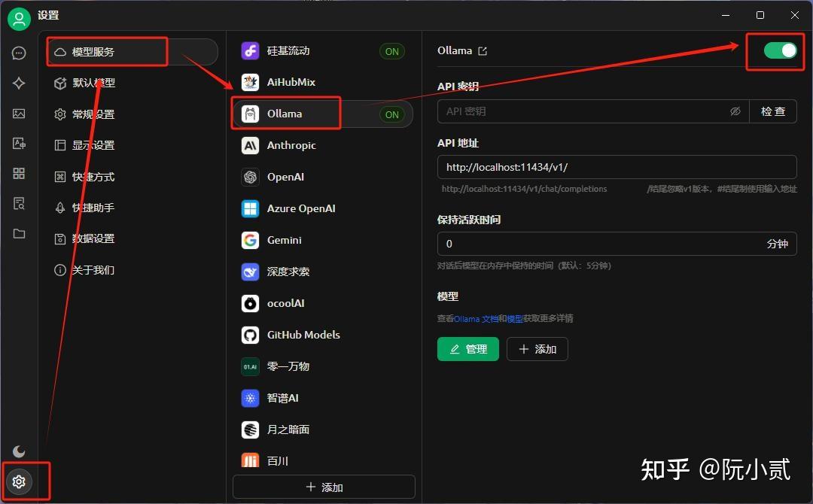Select the AiHubMix provider
The width and height of the screenshot is (813, 504).
(323, 82)
